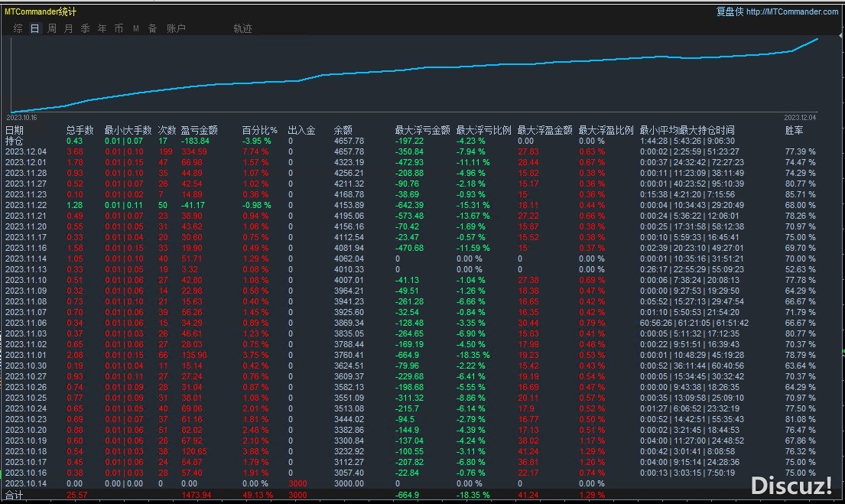The width and height of the screenshot is (845, 504).
Task: Click the 余额 column header
Action: point(343,130)
